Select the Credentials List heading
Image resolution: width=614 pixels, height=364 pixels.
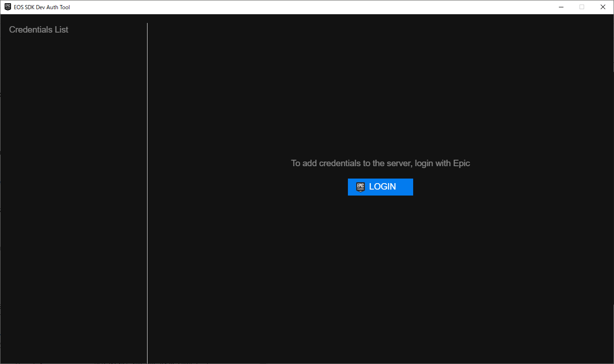pos(39,30)
